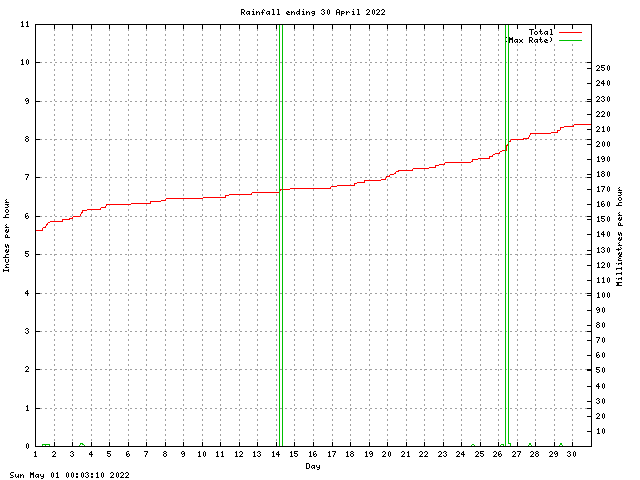This screenshot has height=480, width=640.
Task: Click the right axis value '100'
Action: [603, 295]
